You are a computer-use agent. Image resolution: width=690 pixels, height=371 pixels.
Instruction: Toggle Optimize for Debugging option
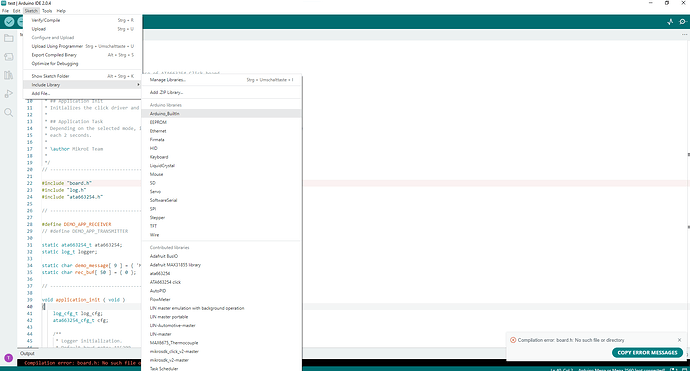click(82, 63)
